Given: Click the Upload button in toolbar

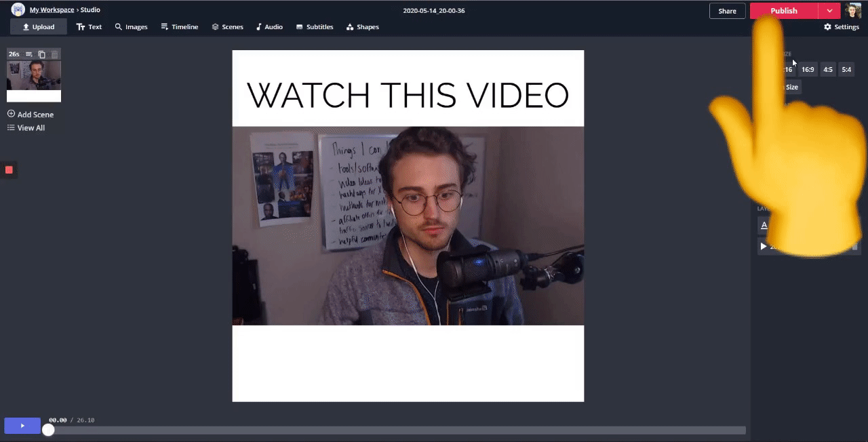Looking at the screenshot, I should click(x=38, y=27).
